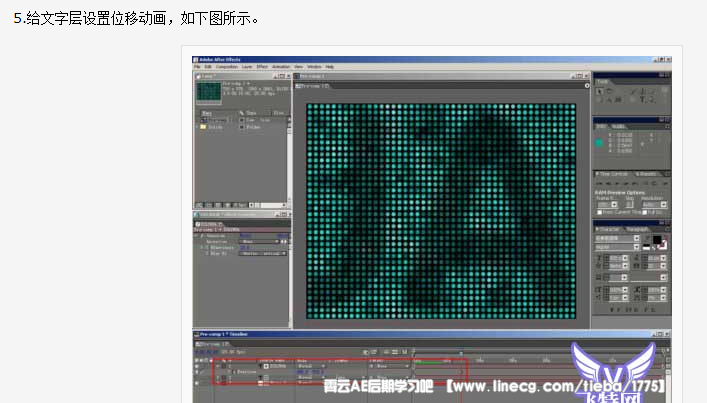Open the leading dropdown arrow

pos(663,258)
